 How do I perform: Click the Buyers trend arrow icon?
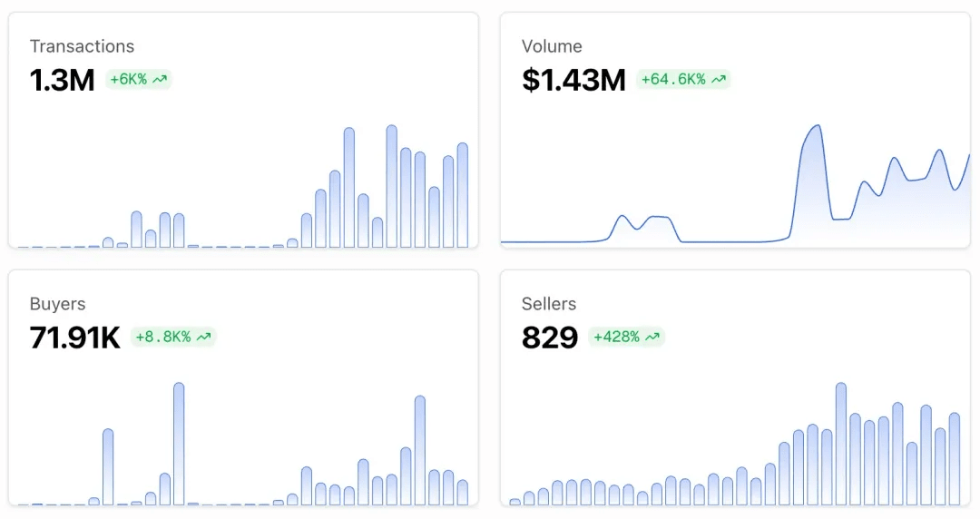204,337
